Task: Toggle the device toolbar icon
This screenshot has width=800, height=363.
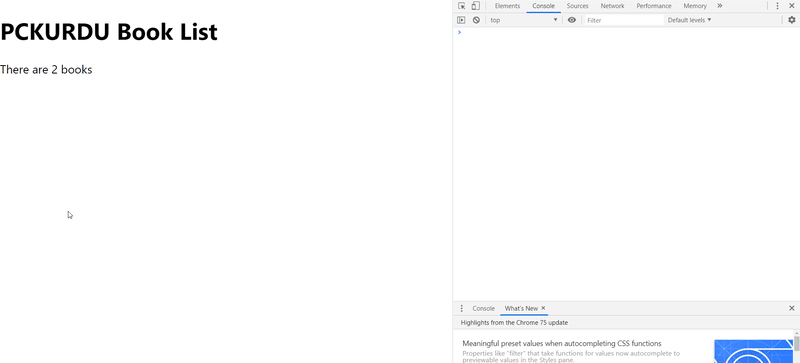Action: pos(475,6)
